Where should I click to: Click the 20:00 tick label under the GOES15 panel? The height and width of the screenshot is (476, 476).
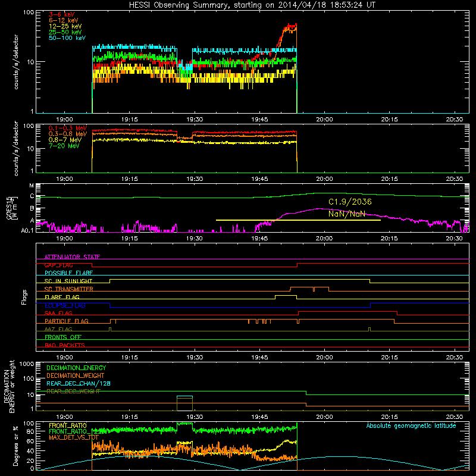click(324, 239)
